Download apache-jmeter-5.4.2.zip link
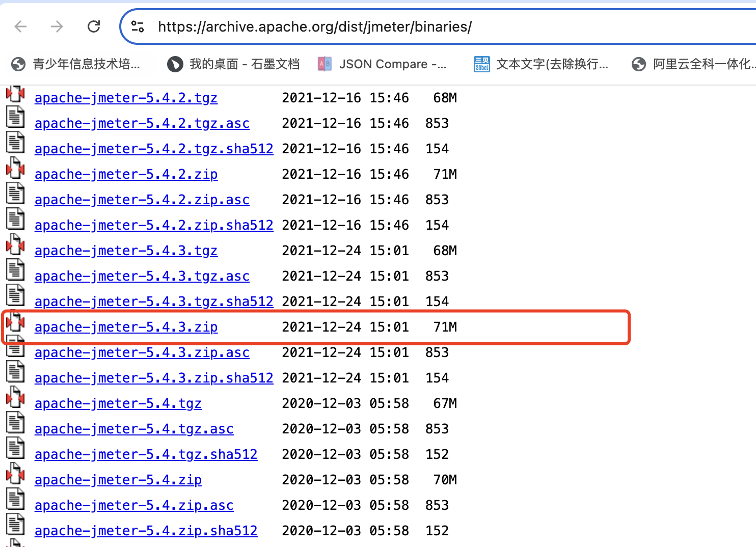This screenshot has width=756, height=547. point(126,174)
